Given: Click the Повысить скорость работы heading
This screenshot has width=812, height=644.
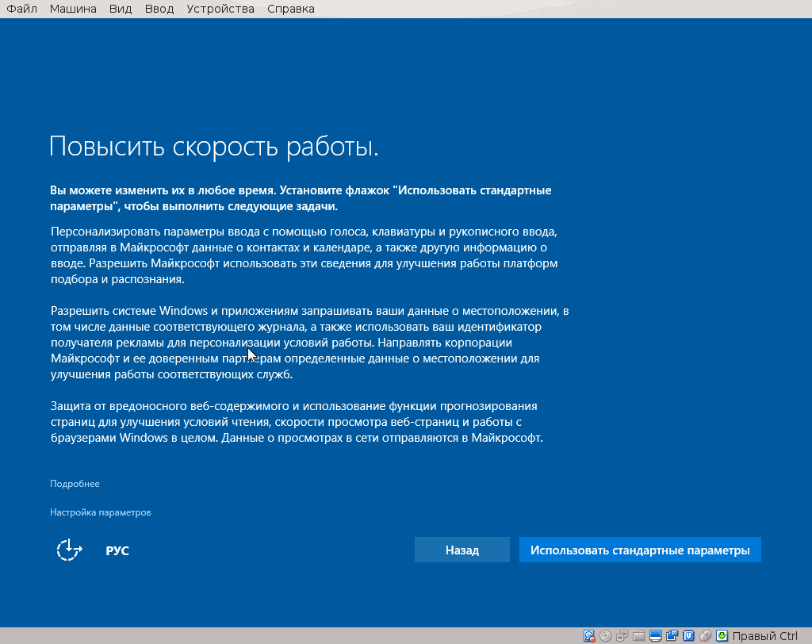Looking at the screenshot, I should point(214,146).
